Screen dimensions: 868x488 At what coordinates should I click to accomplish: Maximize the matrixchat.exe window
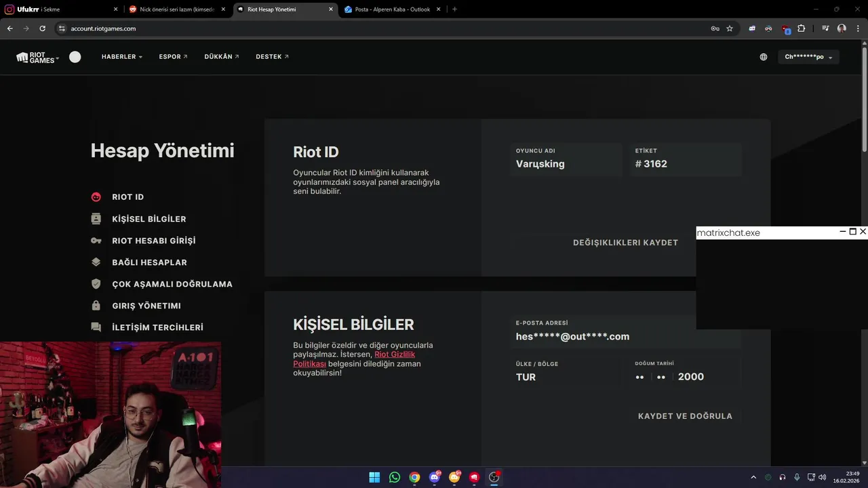[x=853, y=232]
